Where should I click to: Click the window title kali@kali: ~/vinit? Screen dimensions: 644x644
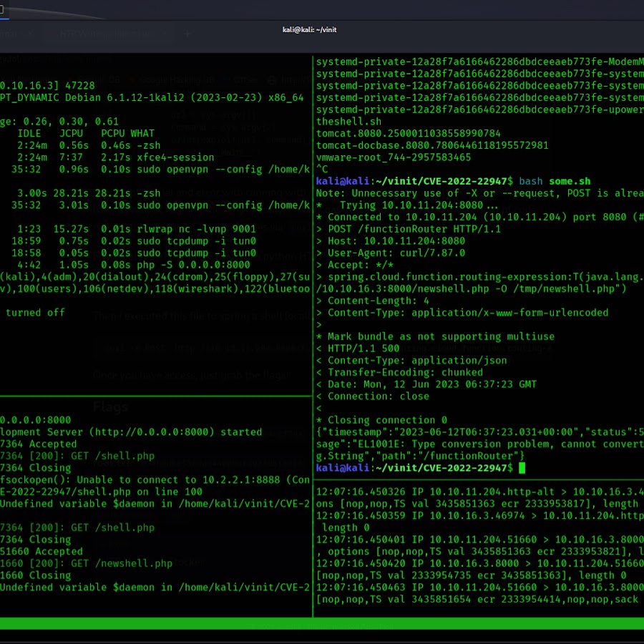[x=309, y=29]
